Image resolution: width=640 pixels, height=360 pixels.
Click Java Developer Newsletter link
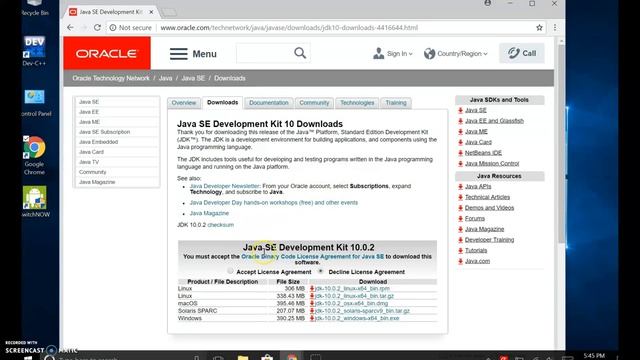click(x=224, y=186)
